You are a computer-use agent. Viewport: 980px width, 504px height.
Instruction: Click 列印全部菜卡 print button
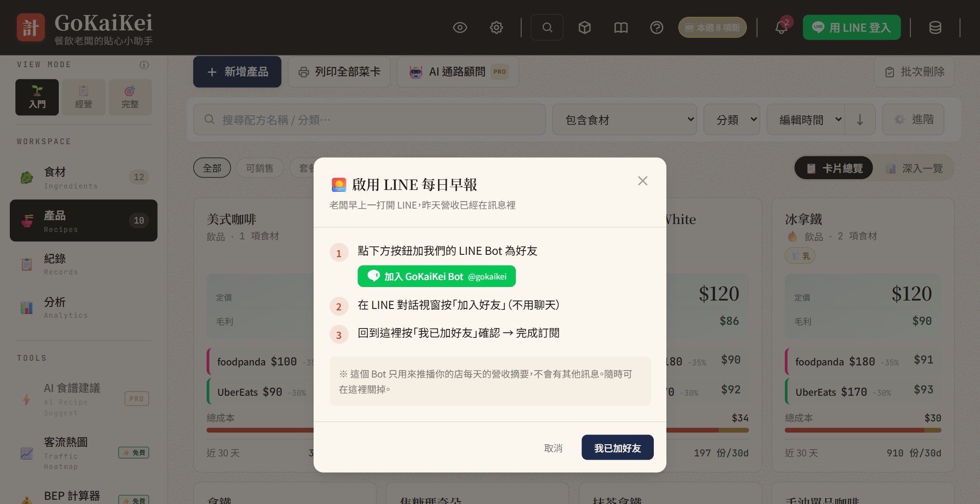point(339,72)
